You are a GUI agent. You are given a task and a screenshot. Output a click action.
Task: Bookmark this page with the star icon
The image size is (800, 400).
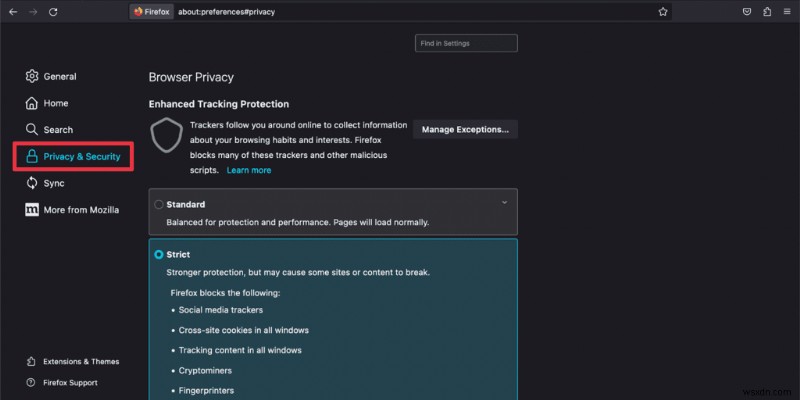coord(663,12)
